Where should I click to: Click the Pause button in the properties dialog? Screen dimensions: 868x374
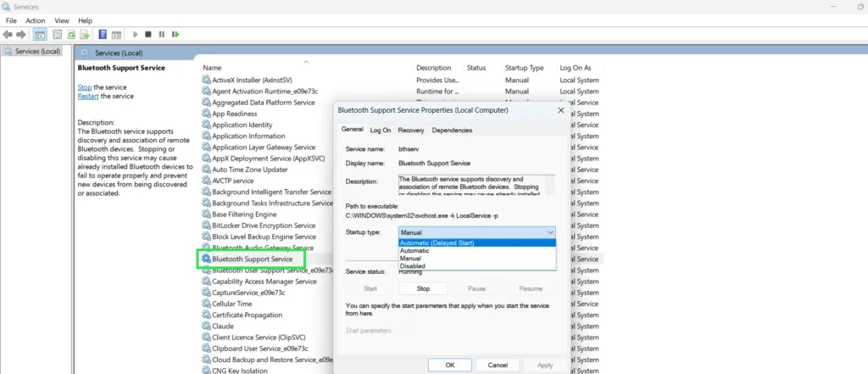click(476, 288)
